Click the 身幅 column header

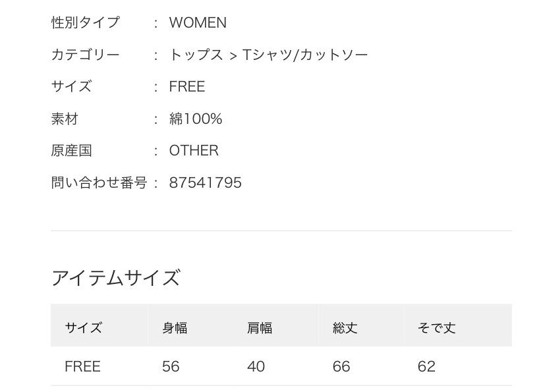(175, 327)
